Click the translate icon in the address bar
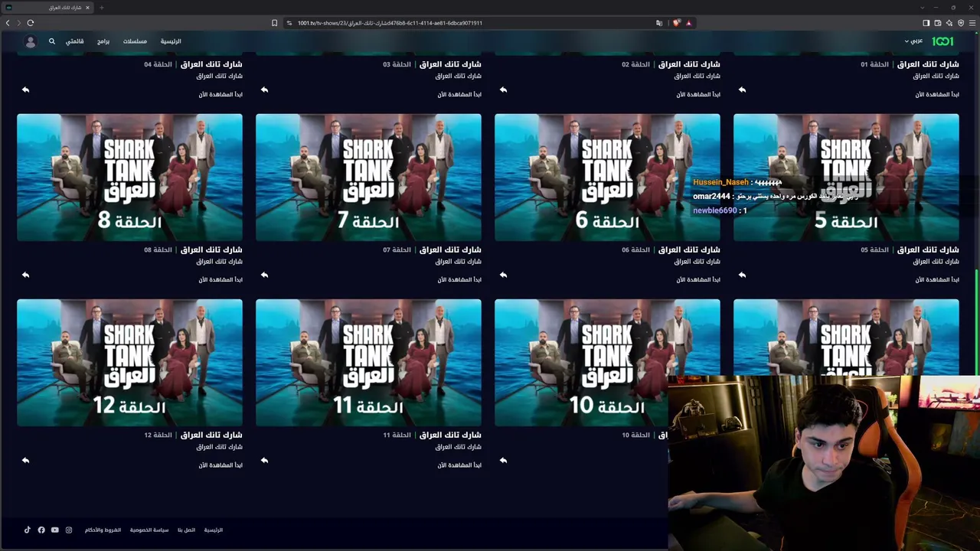Image resolution: width=980 pixels, height=551 pixels. click(x=659, y=23)
